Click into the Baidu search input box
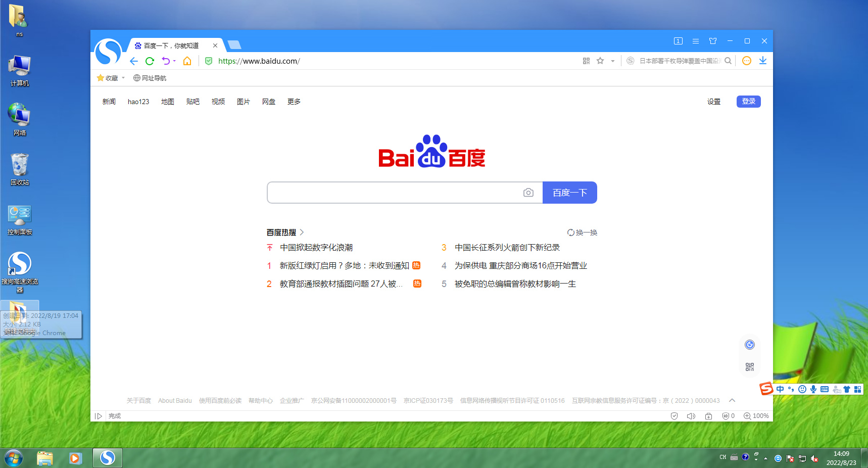The height and width of the screenshot is (468, 868). 394,193
